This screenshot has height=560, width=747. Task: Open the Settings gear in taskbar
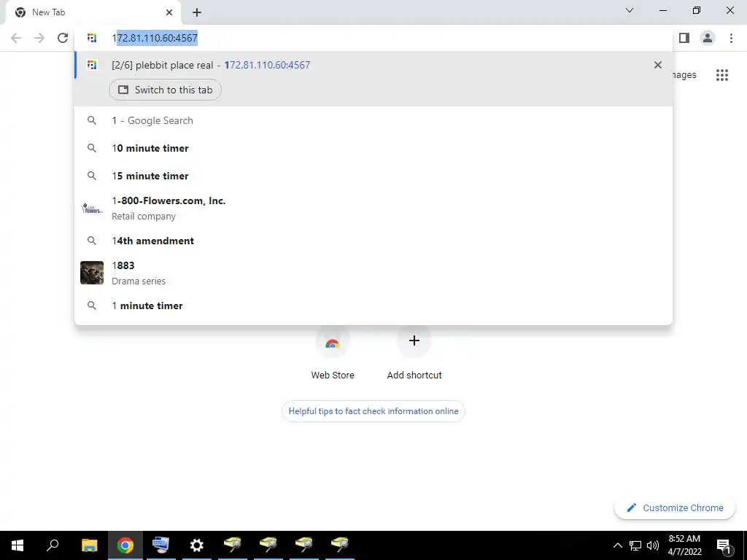point(196,545)
